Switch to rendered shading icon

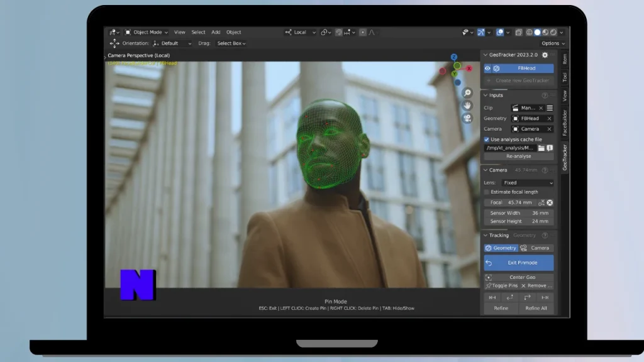(553, 32)
